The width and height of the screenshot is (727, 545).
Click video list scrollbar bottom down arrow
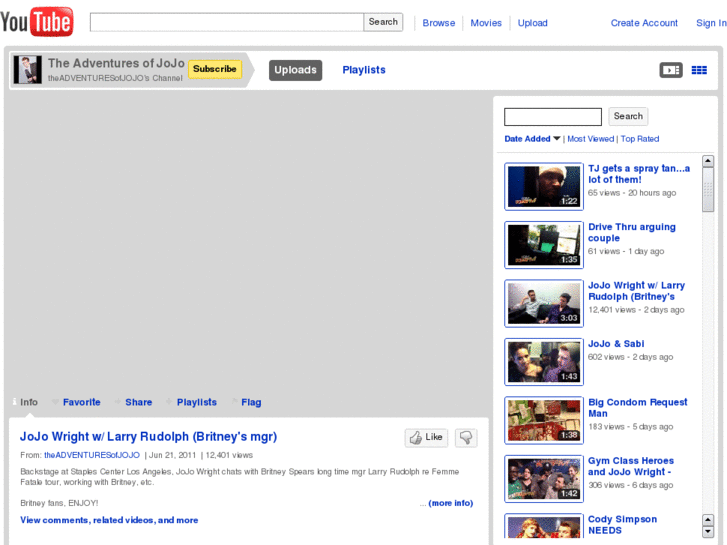(x=708, y=532)
